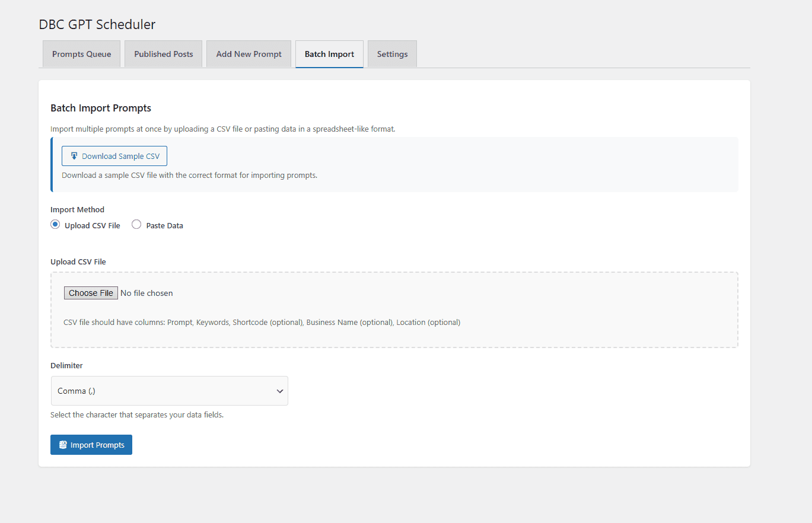Click the 'No file chosen' file text

click(147, 293)
